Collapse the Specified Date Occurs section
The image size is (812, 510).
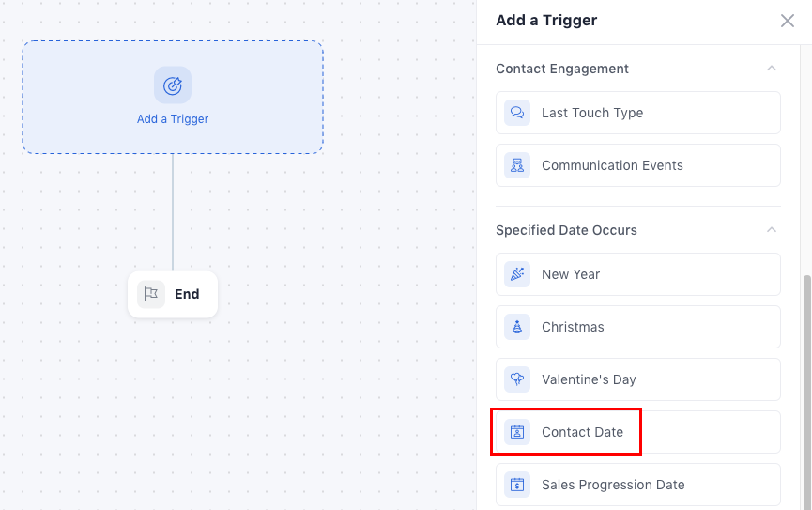pos(771,230)
